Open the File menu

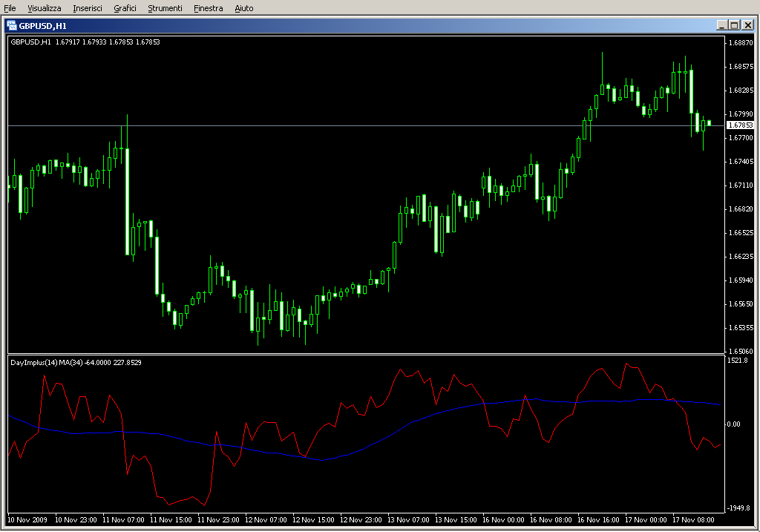(10, 8)
